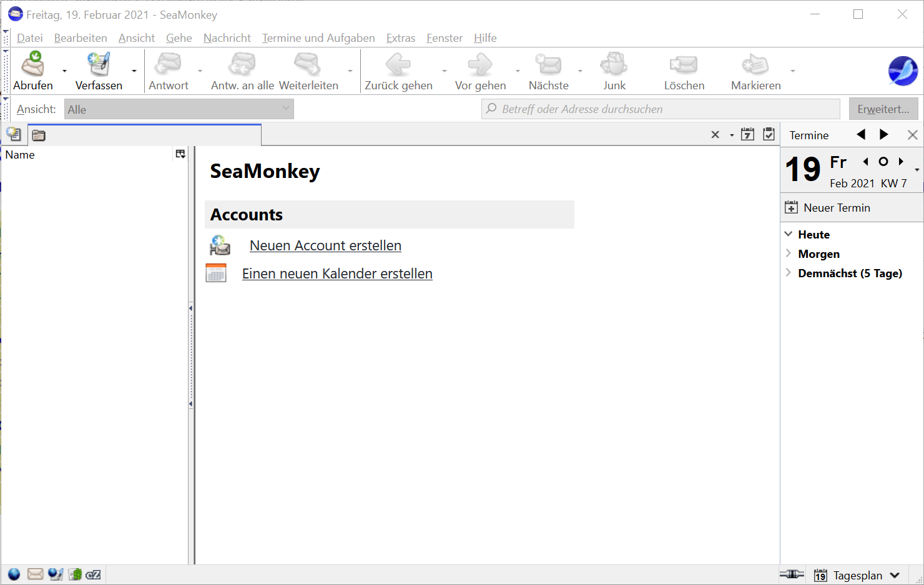Click Einen neuen Kalender erstellen link
The image size is (924, 585).
(x=337, y=273)
